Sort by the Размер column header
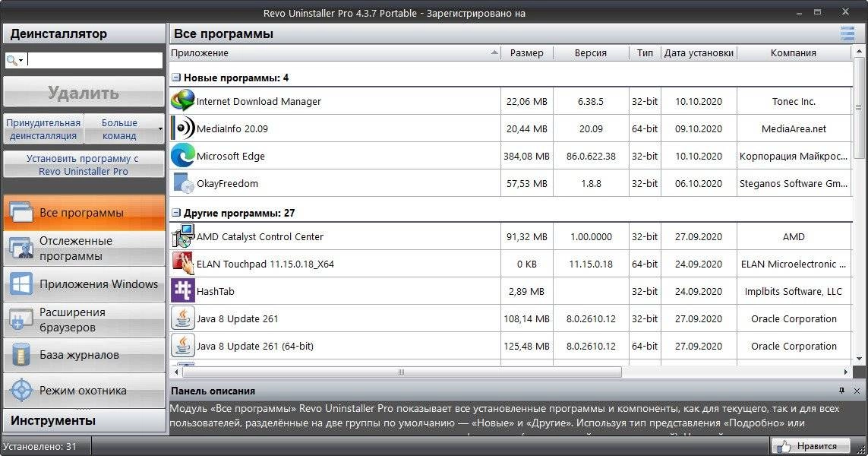This screenshot has width=868, height=456. [x=526, y=53]
